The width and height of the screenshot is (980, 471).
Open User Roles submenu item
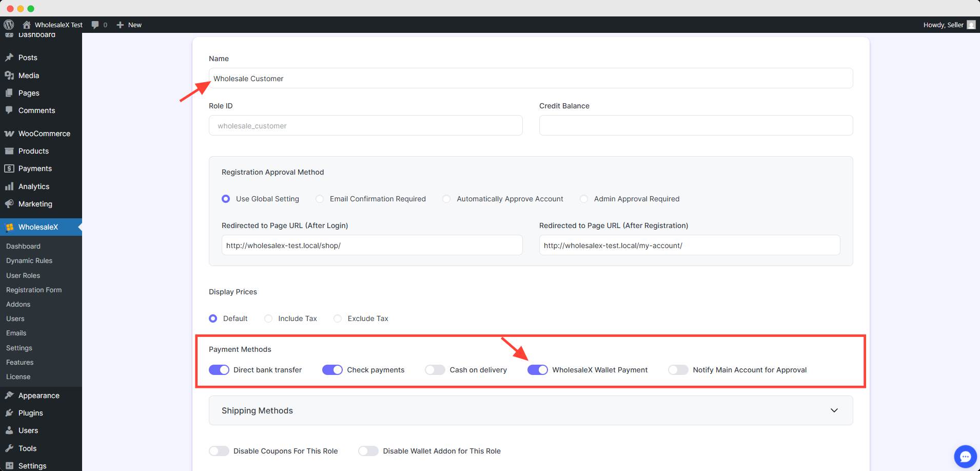pos(23,276)
